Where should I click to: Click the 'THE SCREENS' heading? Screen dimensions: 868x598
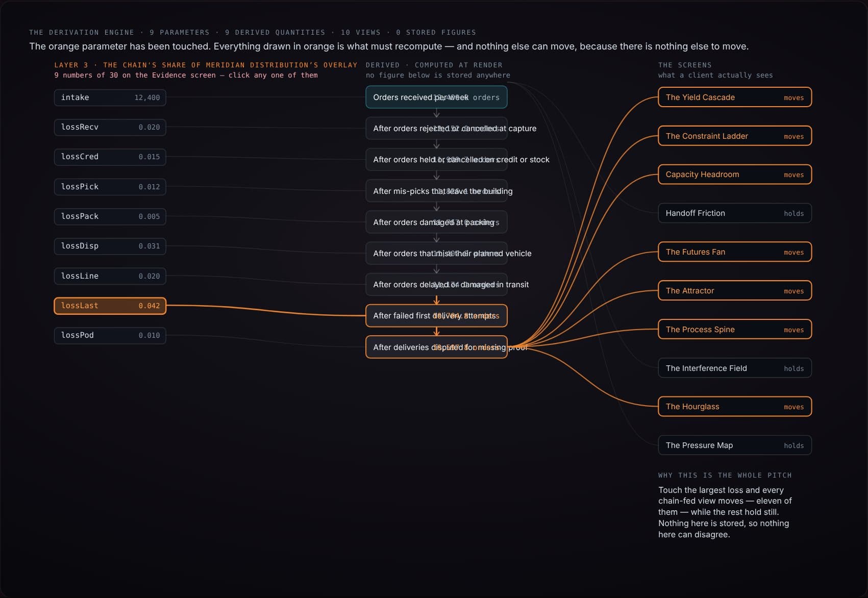(x=685, y=65)
